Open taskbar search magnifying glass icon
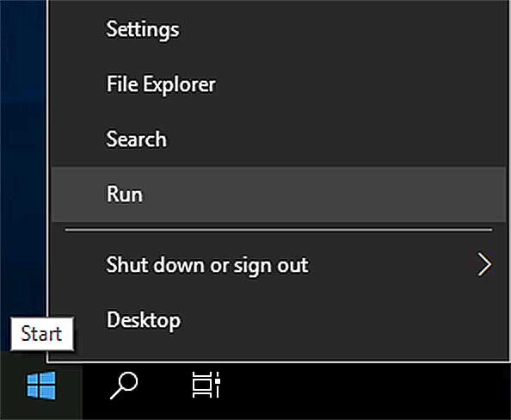This screenshot has height=420, width=511. click(124, 386)
